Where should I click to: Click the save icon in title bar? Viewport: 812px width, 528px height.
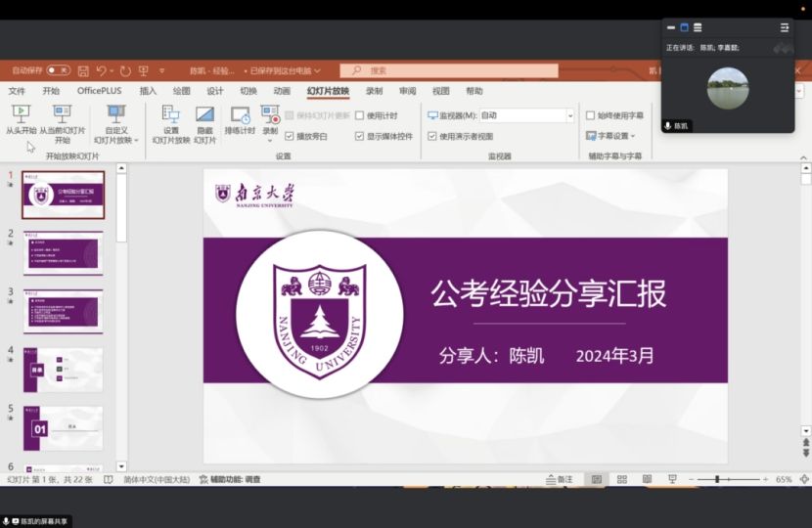tap(83, 70)
